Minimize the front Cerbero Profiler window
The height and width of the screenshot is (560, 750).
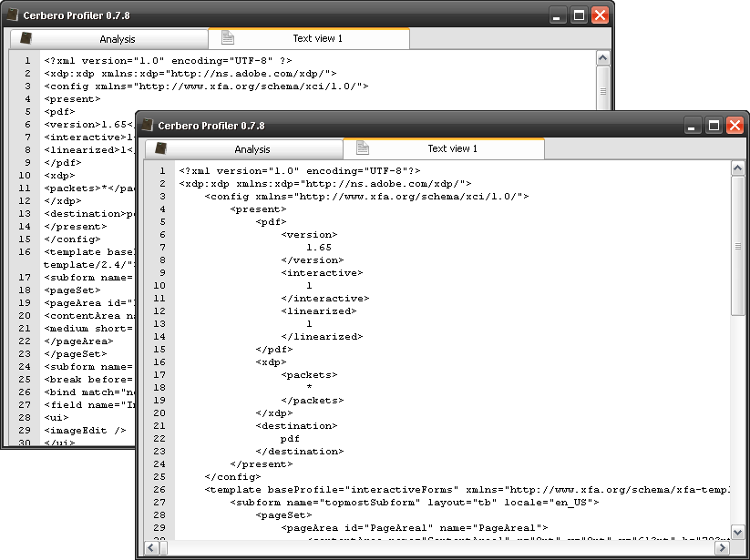(691, 126)
